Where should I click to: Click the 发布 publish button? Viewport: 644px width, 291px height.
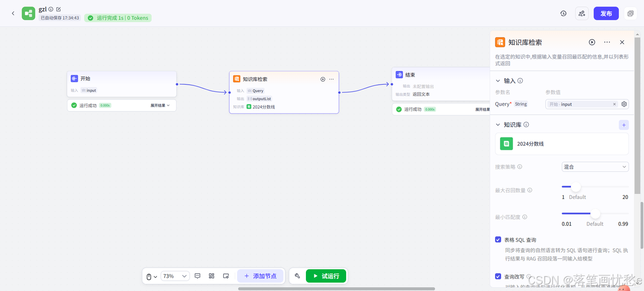[606, 14]
